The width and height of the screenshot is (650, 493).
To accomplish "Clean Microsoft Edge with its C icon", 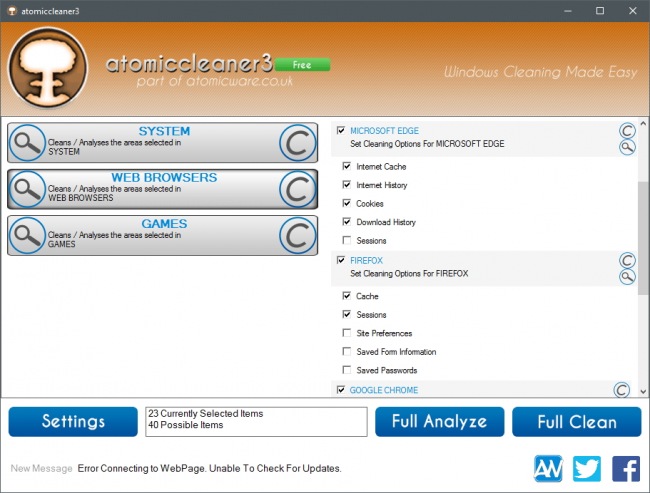I will pos(627,131).
